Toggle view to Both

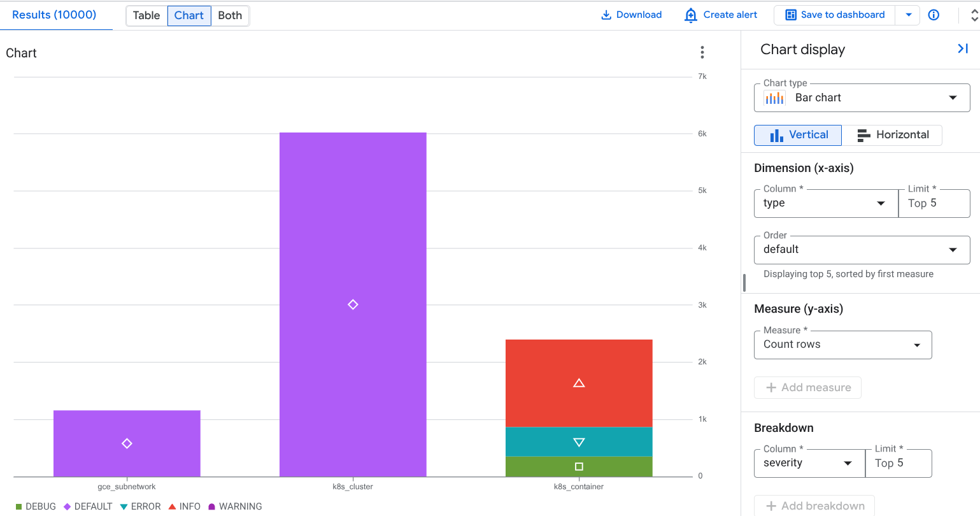(230, 15)
